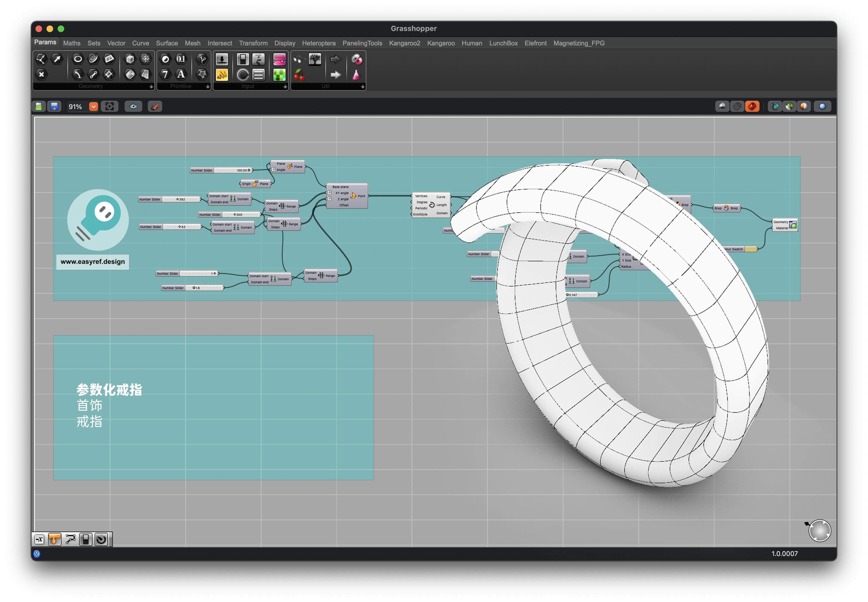The height and width of the screenshot is (602, 868).
Task: Select the Circle geometry parameter icon
Action: tap(78, 59)
